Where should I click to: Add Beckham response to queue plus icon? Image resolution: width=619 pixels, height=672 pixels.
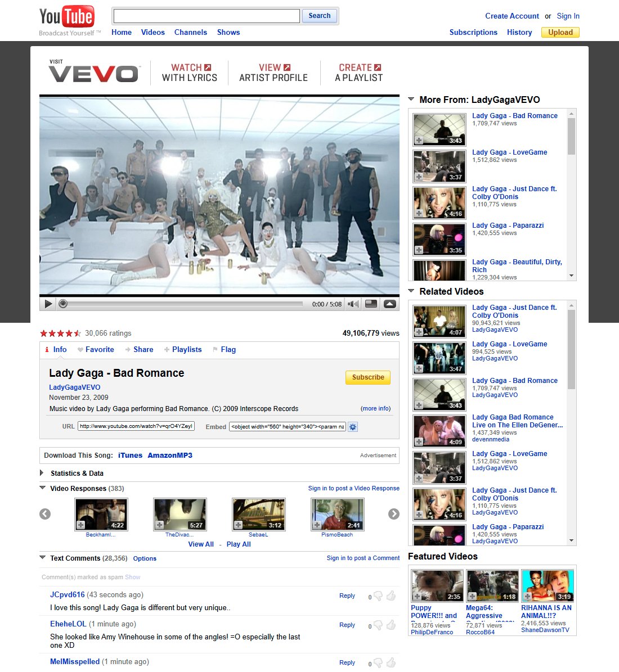(80, 525)
